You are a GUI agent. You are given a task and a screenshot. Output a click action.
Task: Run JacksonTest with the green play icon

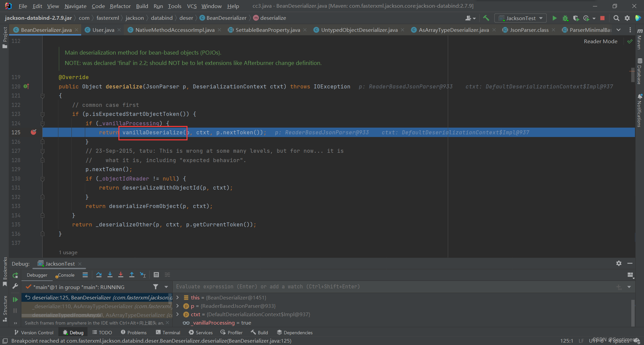554,18
